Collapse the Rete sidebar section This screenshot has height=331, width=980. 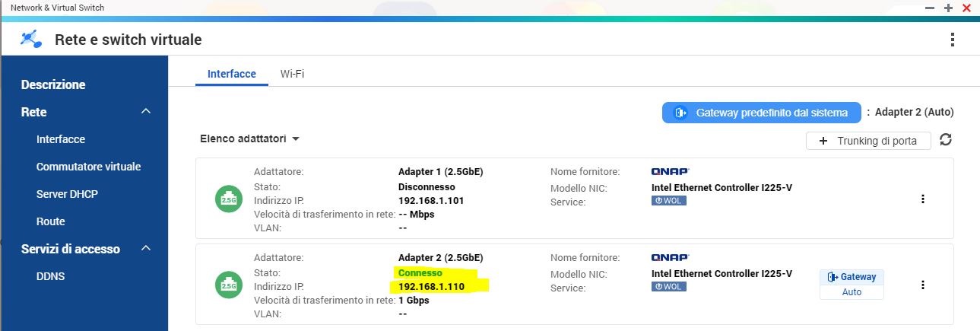click(x=146, y=112)
